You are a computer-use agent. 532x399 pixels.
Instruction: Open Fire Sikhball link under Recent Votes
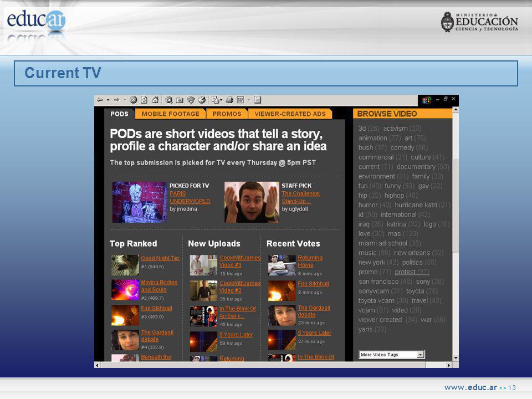(x=313, y=283)
